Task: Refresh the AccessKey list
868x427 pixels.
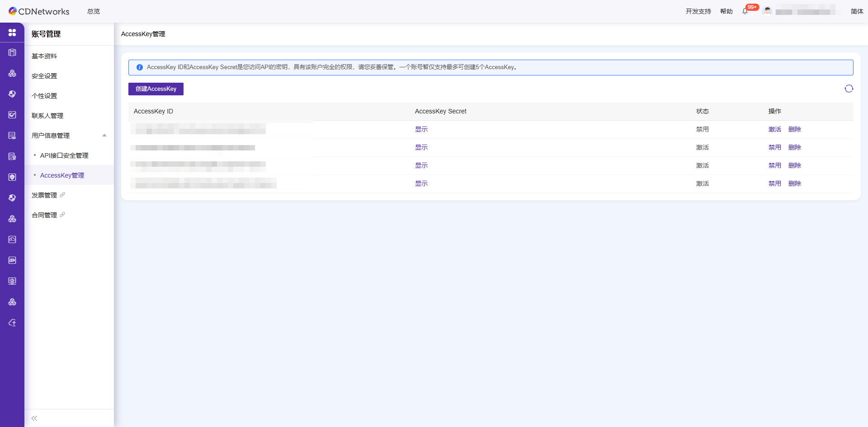Action: point(849,89)
